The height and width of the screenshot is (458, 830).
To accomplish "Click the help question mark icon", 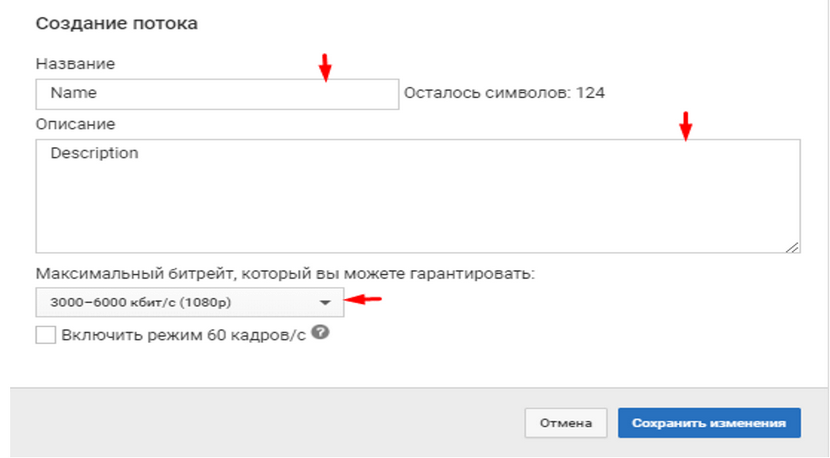I will 320,333.
